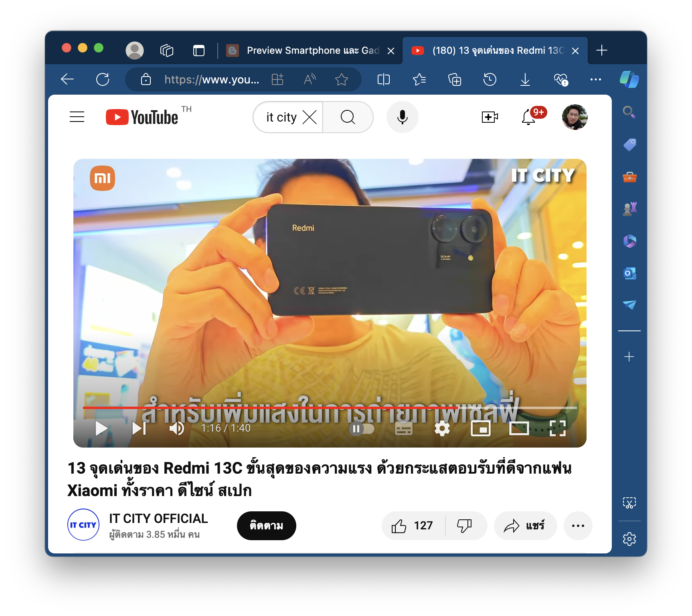Play the paused video
Viewport: 692px width, 616px height.
tap(101, 428)
